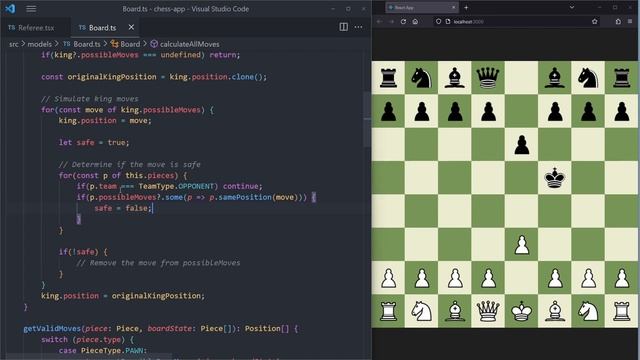Click the black pawn on d7
The width and height of the screenshot is (640, 360).
click(x=488, y=111)
